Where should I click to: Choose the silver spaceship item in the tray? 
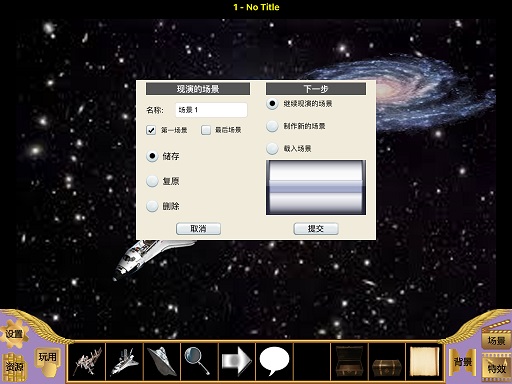[x=162, y=362]
